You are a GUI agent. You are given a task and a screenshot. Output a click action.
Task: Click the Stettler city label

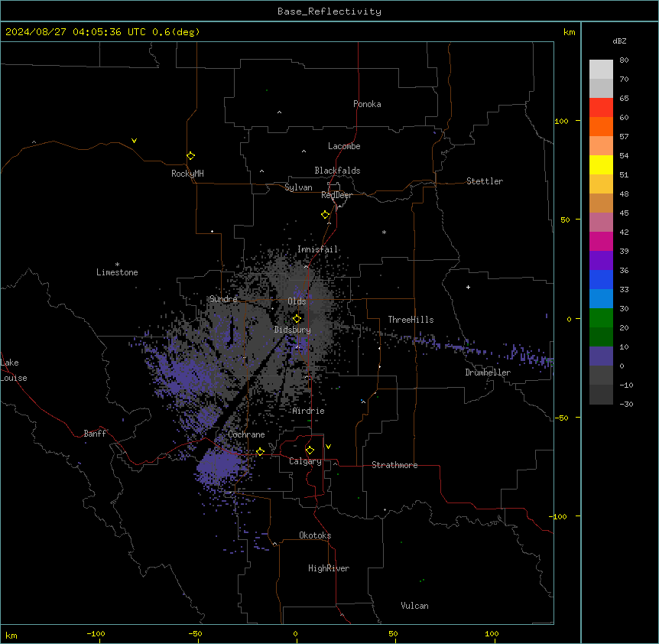click(x=485, y=181)
